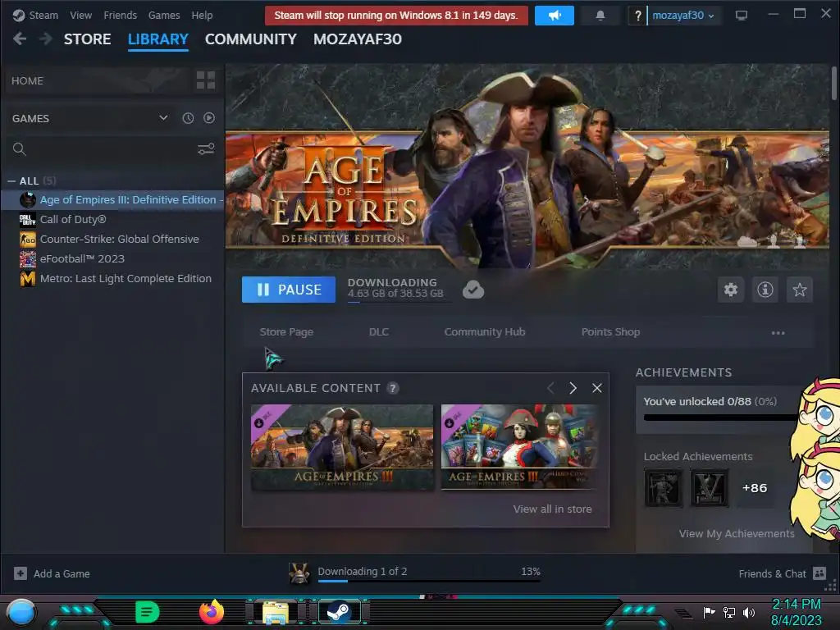840x630 pixels.
Task: Expand the mozayaf30 account dropdown
Action: point(682,16)
